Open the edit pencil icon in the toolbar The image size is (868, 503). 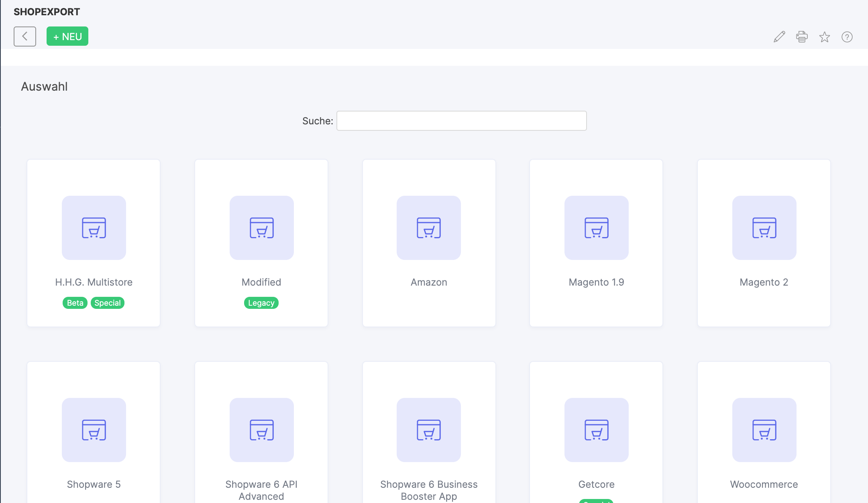click(779, 37)
